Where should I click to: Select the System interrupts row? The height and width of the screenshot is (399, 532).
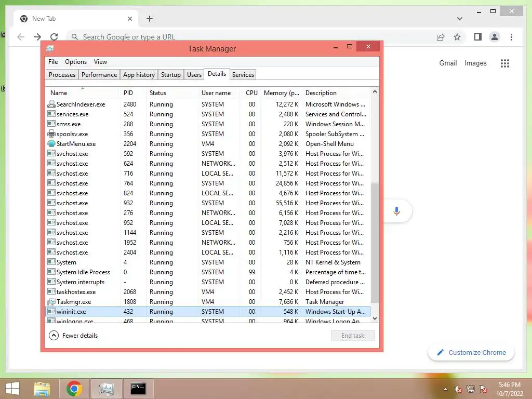(208, 282)
